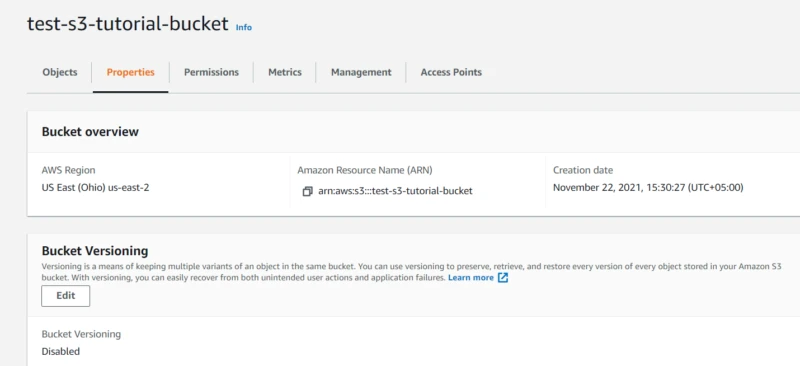Click the Bucket overview heading
This screenshot has width=800, height=366.
(90, 132)
